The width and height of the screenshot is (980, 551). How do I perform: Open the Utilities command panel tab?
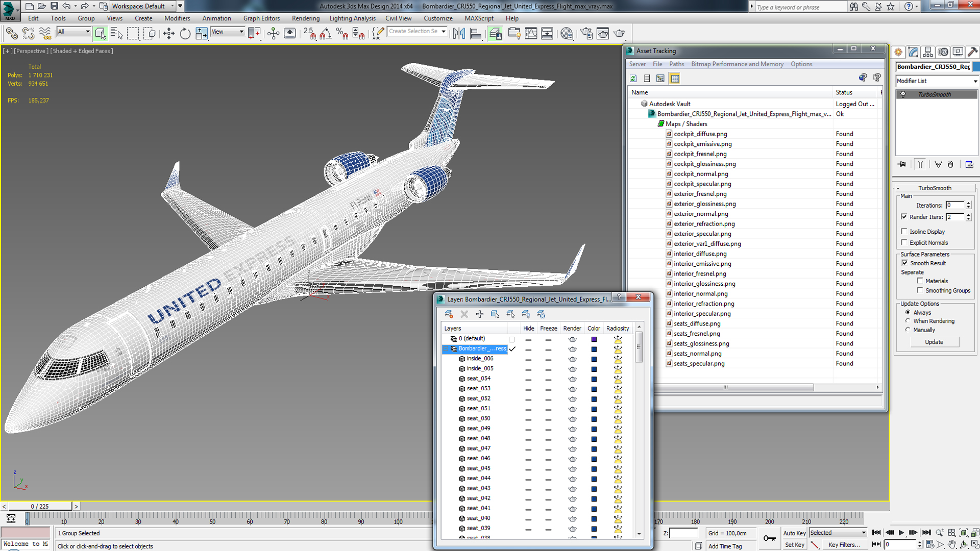click(972, 52)
